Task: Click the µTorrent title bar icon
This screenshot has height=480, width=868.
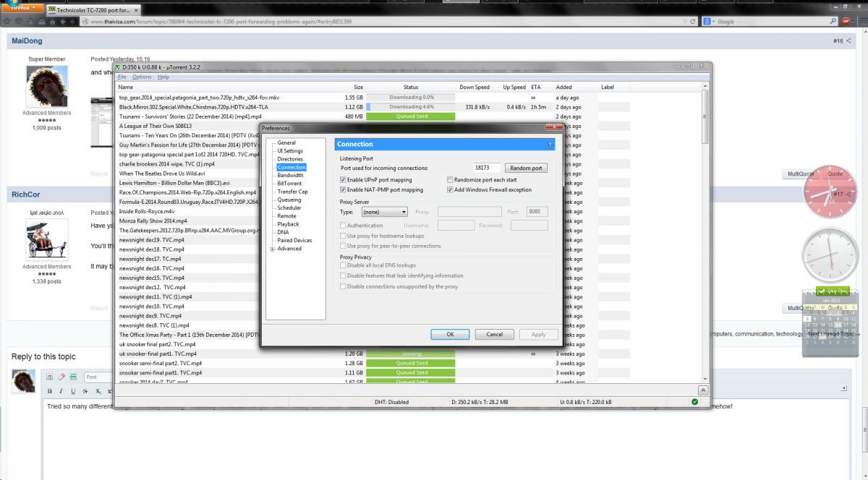Action: (117, 67)
